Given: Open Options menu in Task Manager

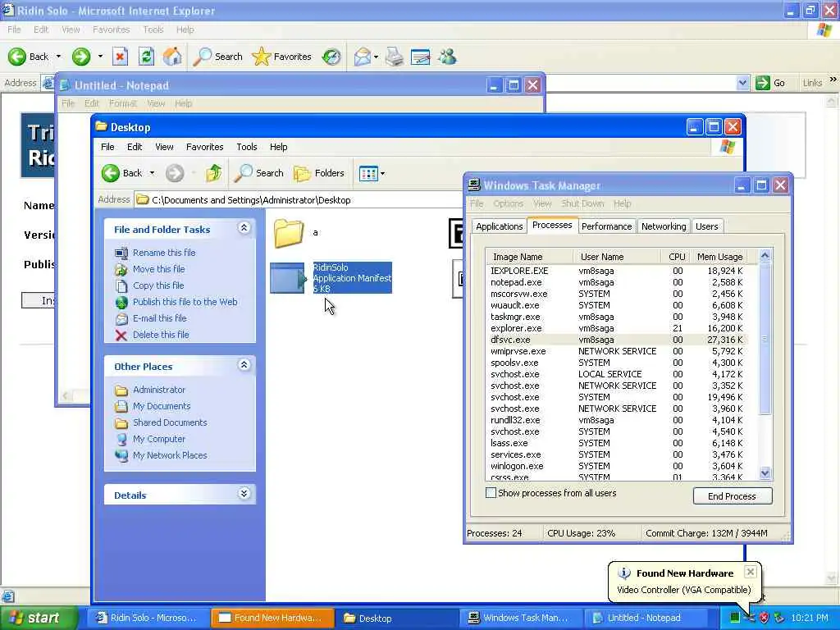Looking at the screenshot, I should (508, 203).
